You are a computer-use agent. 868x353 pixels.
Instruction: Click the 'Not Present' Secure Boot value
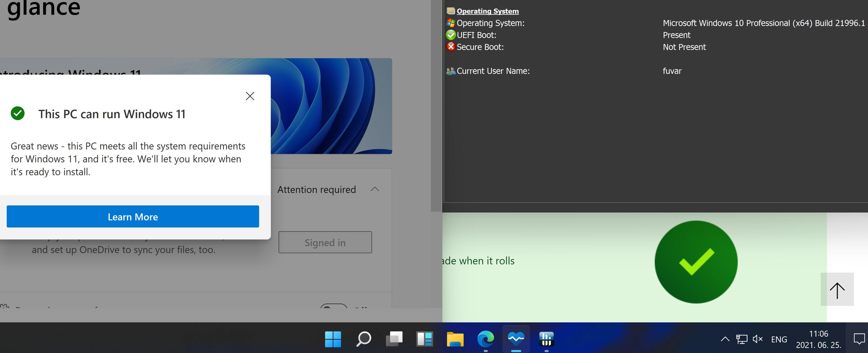(x=684, y=47)
